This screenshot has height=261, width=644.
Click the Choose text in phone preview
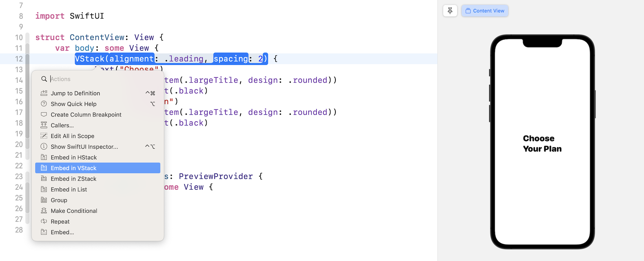point(539,138)
